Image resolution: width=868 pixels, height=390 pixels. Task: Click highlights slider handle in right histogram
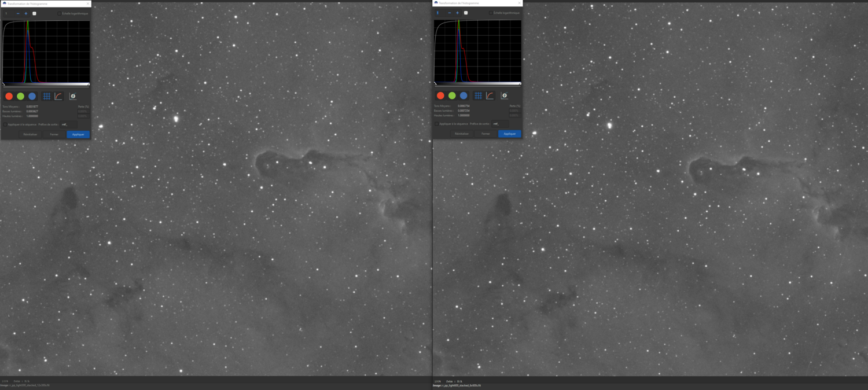click(520, 83)
